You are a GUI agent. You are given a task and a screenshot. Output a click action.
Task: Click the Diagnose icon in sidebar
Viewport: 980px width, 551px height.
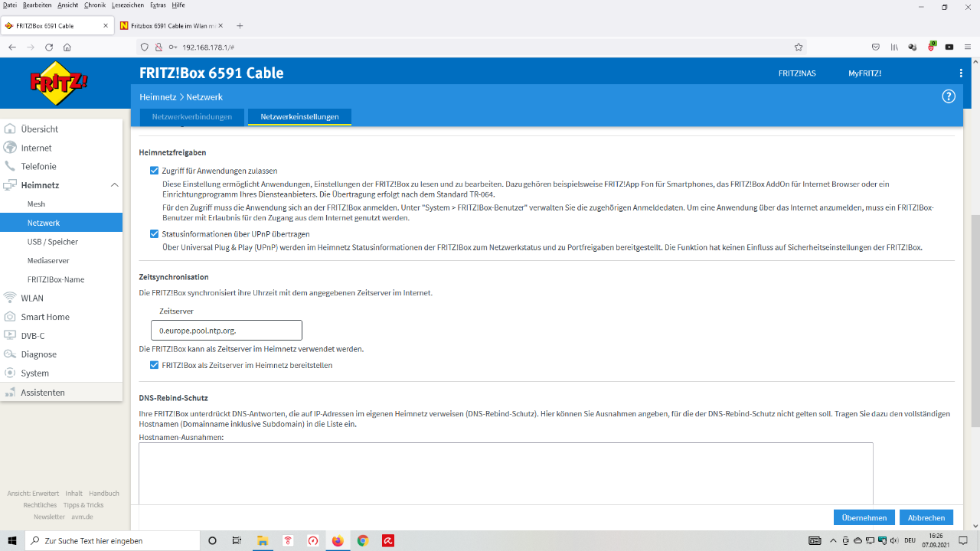pyautogui.click(x=10, y=354)
